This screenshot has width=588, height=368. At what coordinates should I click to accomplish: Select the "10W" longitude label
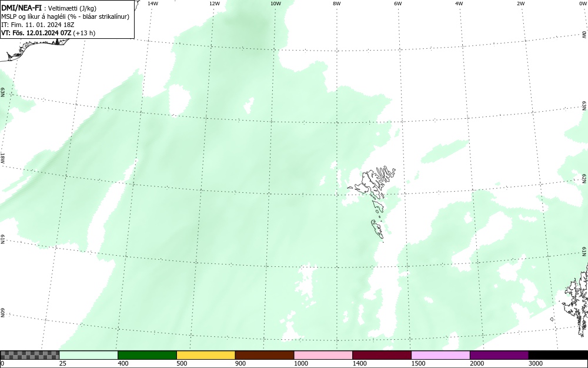click(x=276, y=4)
